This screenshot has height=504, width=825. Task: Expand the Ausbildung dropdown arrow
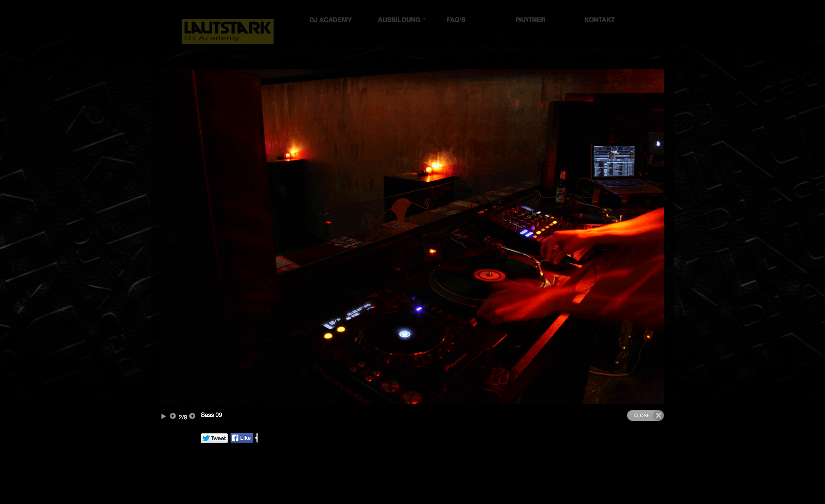coord(424,19)
